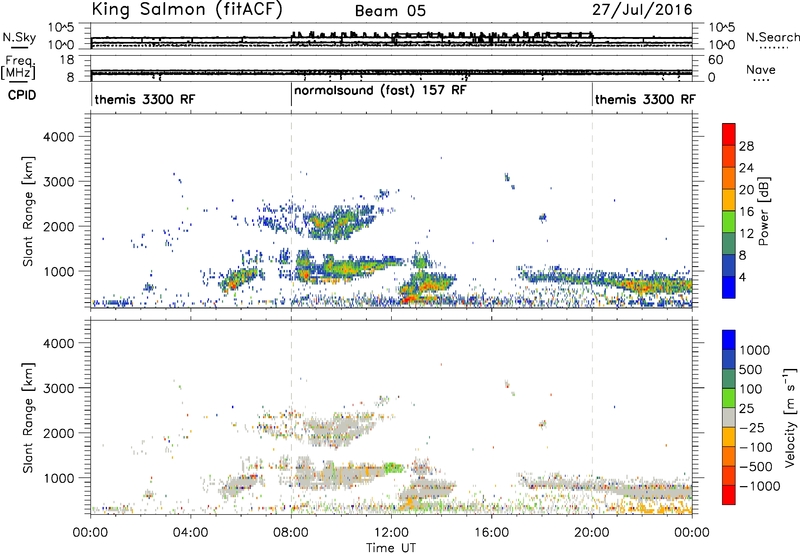The image size is (800, 554).
Task: Click the '1000' velocity colorbar tick value
Action: (754, 350)
